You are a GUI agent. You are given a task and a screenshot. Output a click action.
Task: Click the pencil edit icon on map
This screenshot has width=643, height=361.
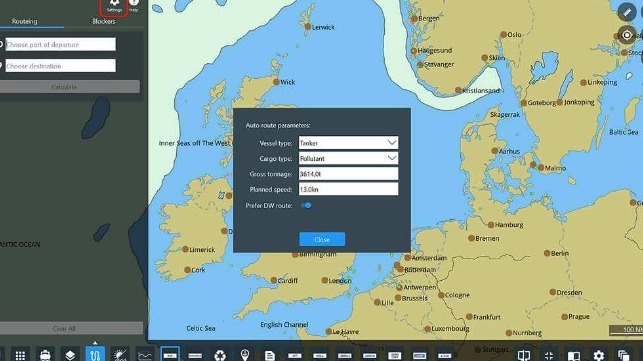click(x=627, y=12)
